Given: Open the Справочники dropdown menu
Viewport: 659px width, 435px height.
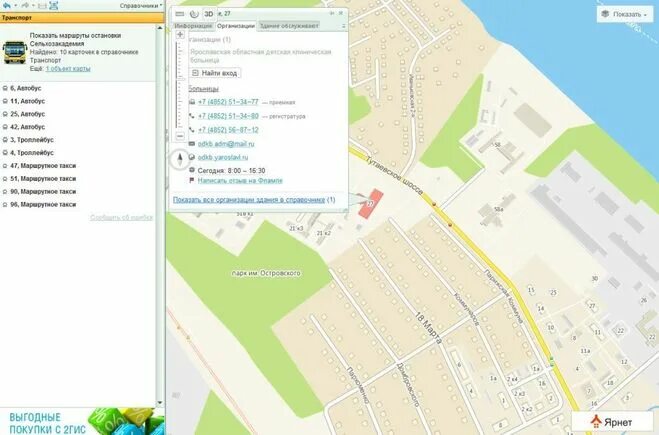Looking at the screenshot, I should click(x=141, y=6).
